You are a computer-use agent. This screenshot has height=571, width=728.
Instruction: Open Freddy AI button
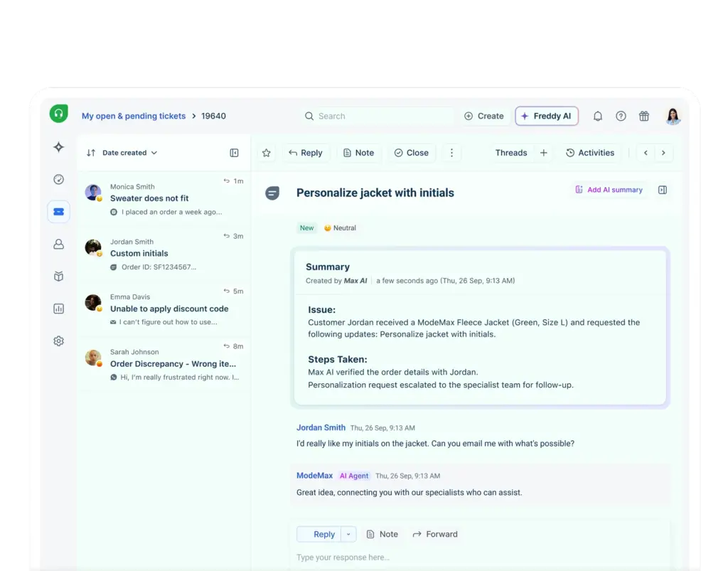(547, 116)
